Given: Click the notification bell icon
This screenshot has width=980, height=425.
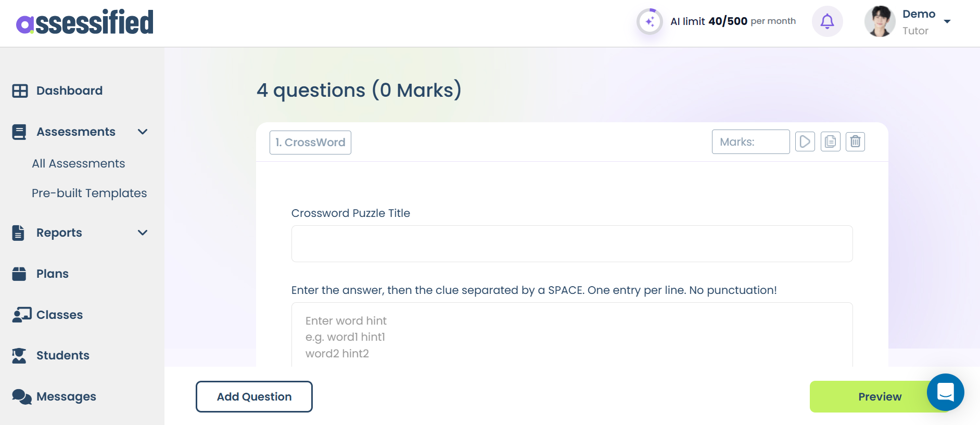Looking at the screenshot, I should [827, 21].
